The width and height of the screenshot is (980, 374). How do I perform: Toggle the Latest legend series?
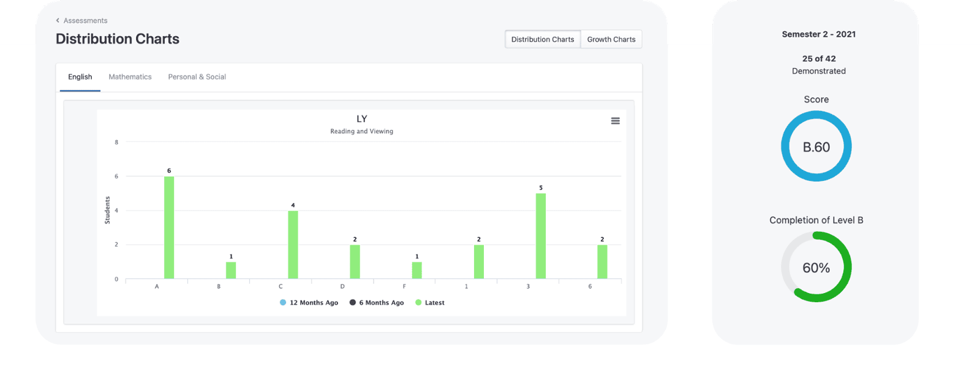click(x=430, y=303)
